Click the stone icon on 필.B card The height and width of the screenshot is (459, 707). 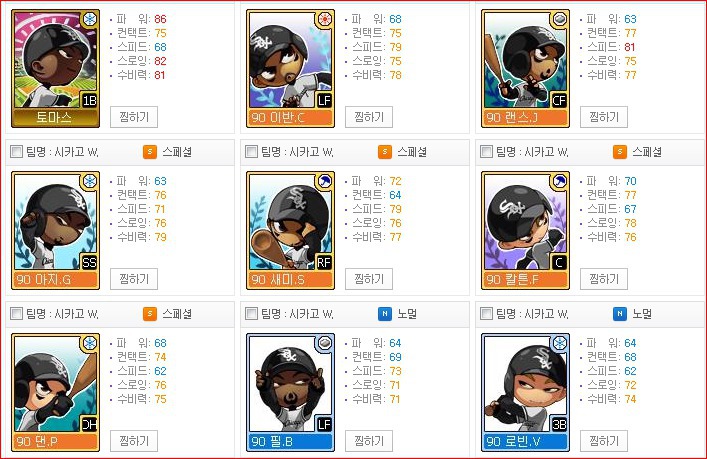[x=325, y=343]
